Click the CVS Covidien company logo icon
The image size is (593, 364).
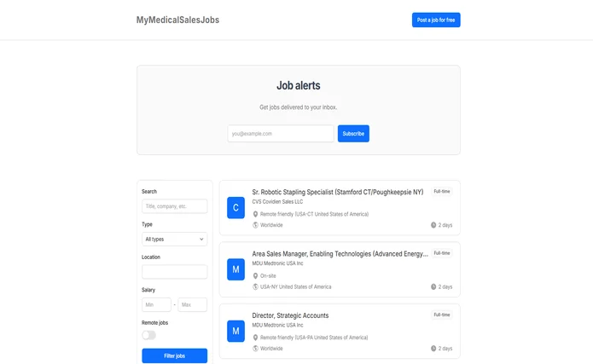coord(235,208)
